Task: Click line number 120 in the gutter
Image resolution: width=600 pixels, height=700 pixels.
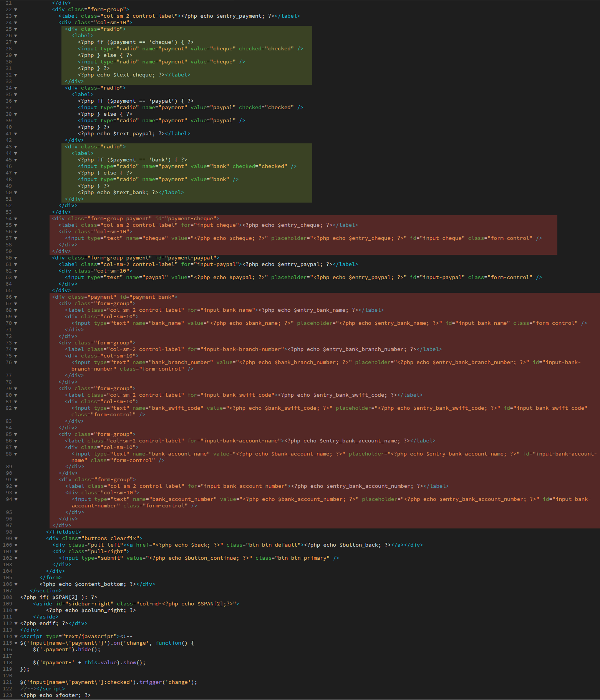Action: click(7, 676)
